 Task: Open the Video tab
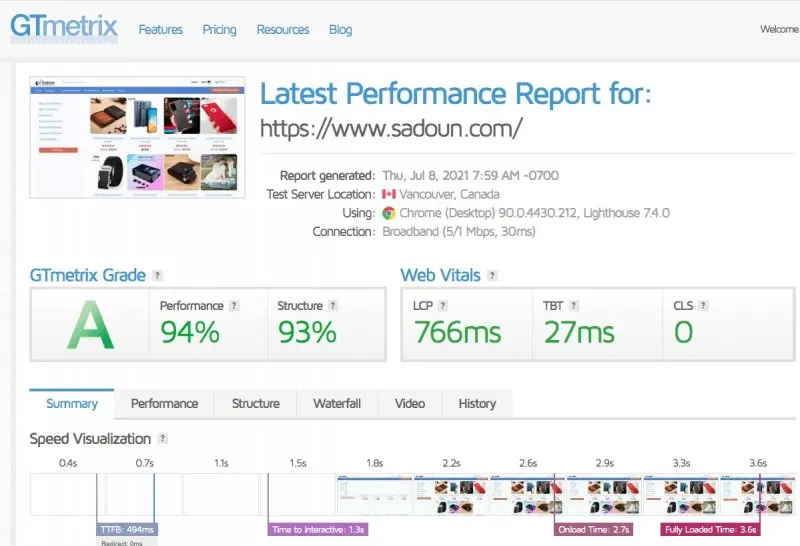coord(410,404)
